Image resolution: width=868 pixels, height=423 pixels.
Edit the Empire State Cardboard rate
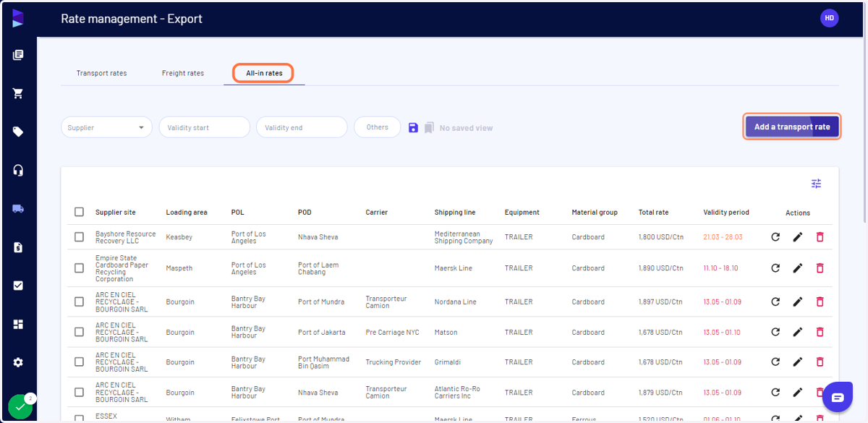click(798, 268)
